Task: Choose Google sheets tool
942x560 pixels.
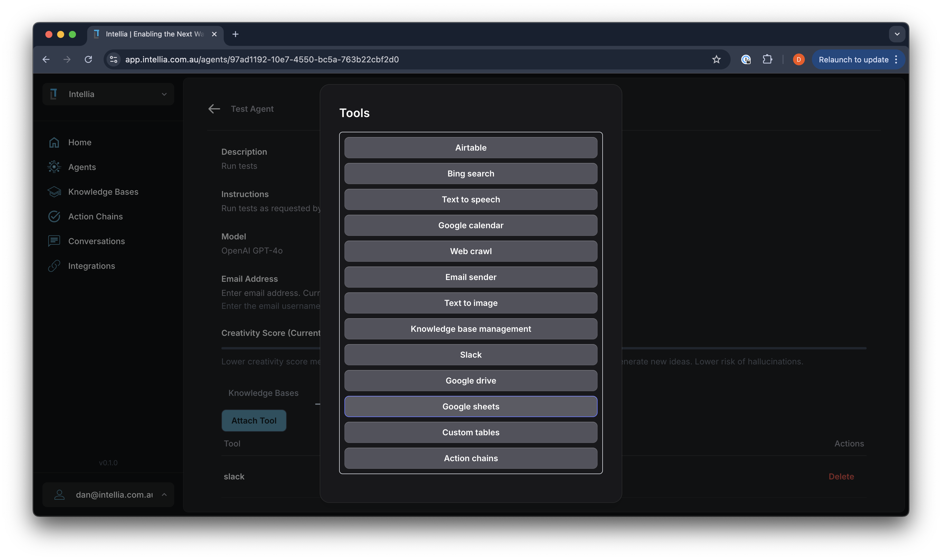Action: pyautogui.click(x=471, y=406)
